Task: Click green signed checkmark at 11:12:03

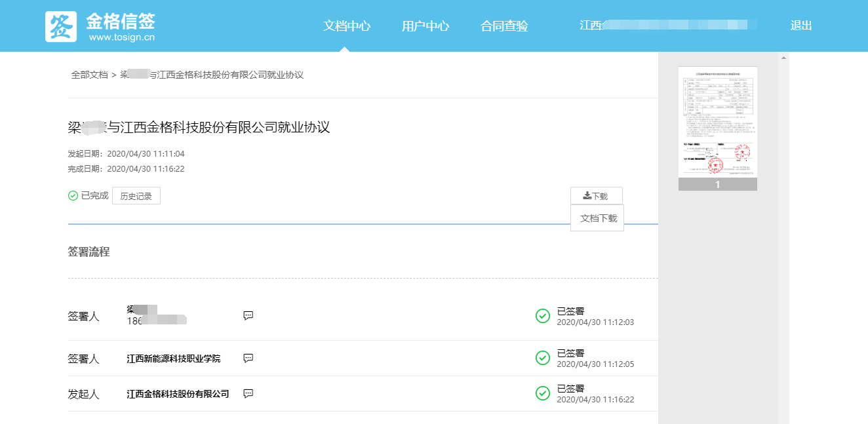Action: coord(543,317)
